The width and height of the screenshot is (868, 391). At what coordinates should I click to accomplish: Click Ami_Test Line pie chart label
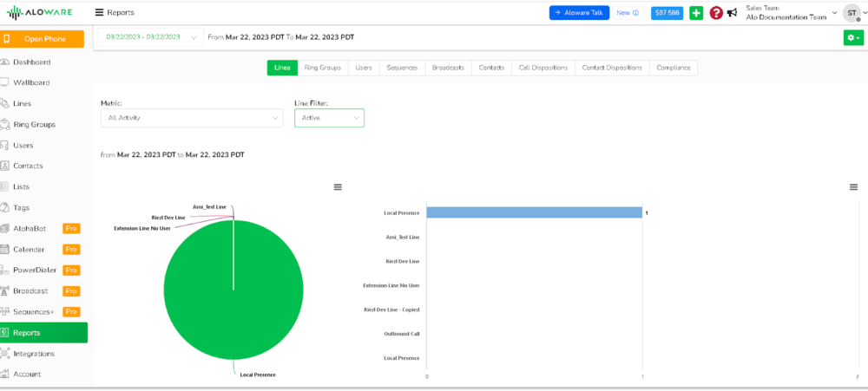point(209,207)
